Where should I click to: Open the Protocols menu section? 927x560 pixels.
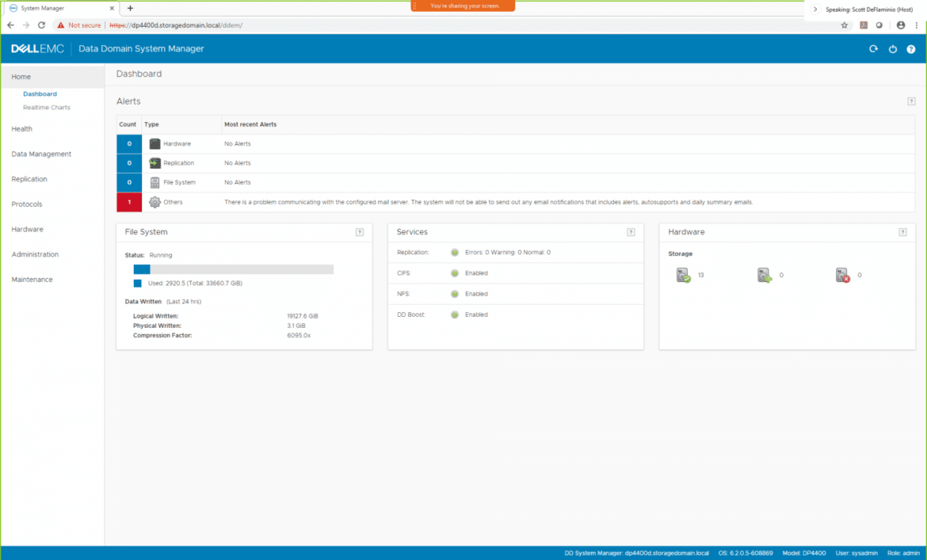point(27,204)
